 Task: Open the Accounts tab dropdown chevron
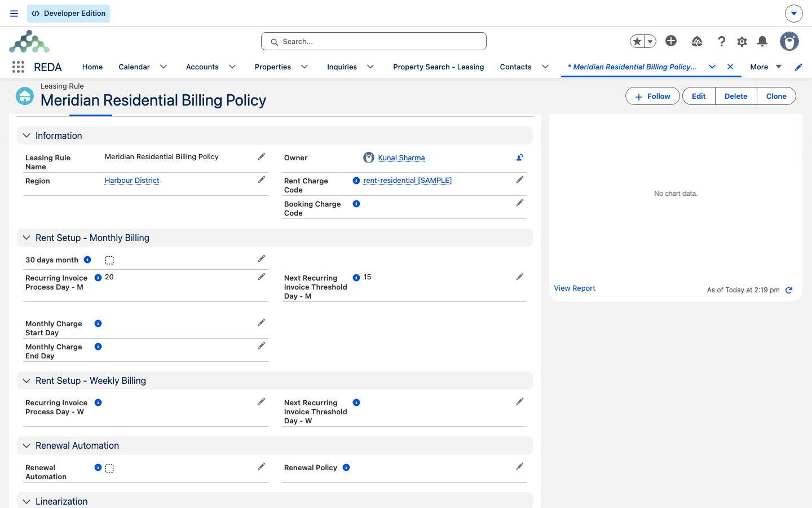pyautogui.click(x=232, y=67)
